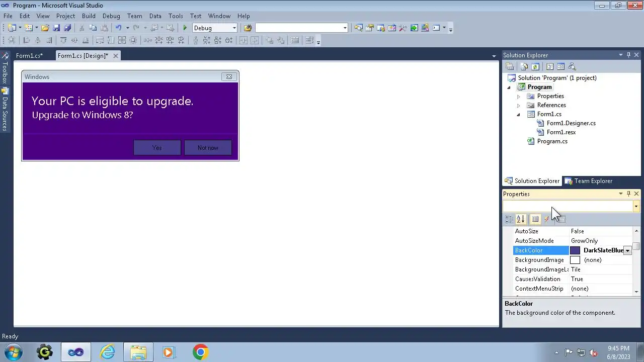
Task: Expand the Properties folder node
Action: [518, 96]
